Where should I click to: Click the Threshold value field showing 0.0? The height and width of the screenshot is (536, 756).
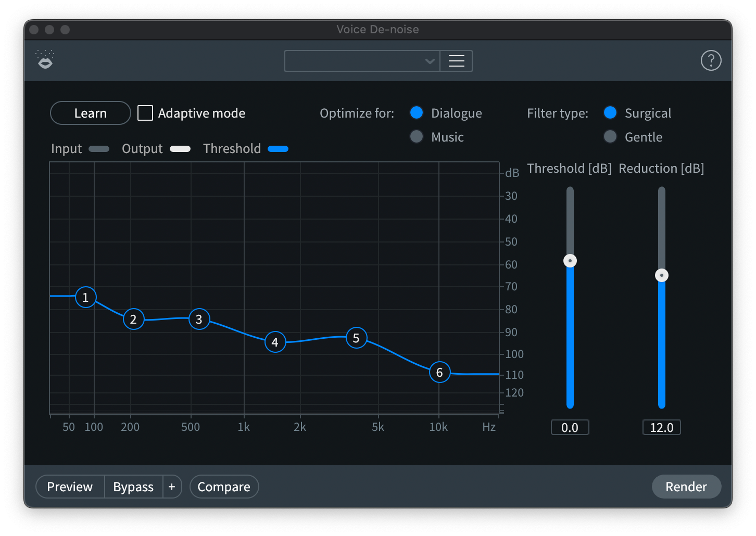[570, 427]
